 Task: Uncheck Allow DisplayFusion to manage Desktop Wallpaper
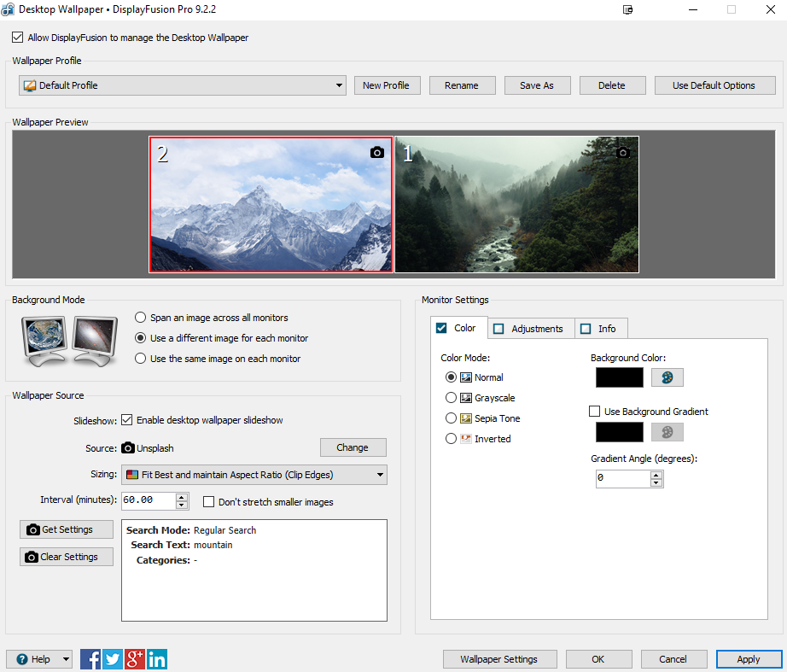[x=18, y=38]
